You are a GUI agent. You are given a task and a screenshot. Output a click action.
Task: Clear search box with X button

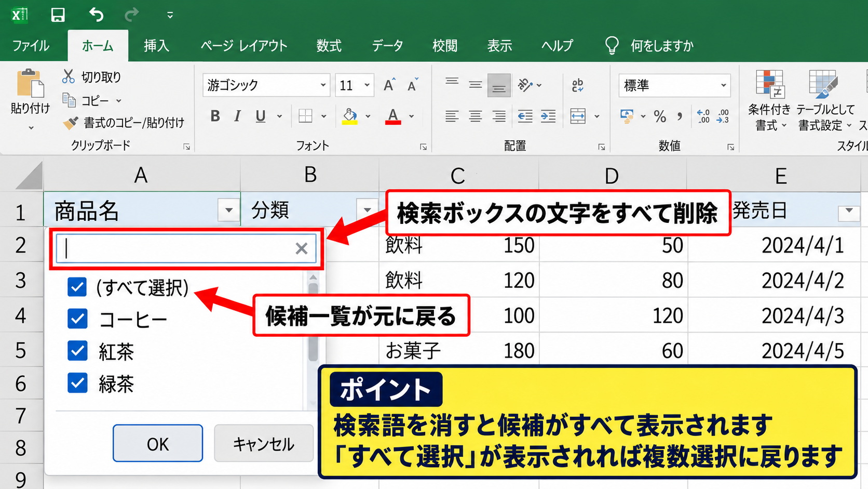pyautogui.click(x=302, y=248)
